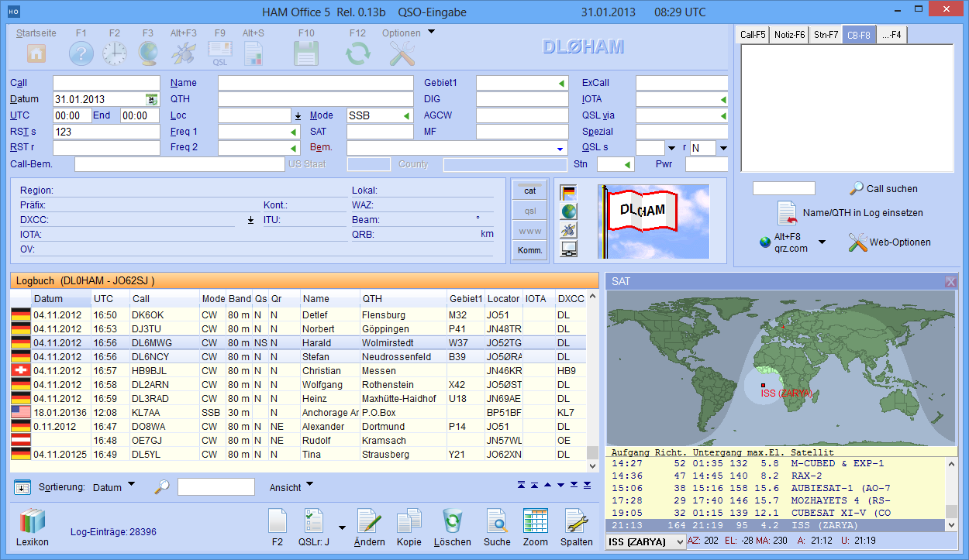Switch to the Notiz-F6 tab
This screenshot has width=969, height=560.
pyautogui.click(x=788, y=35)
